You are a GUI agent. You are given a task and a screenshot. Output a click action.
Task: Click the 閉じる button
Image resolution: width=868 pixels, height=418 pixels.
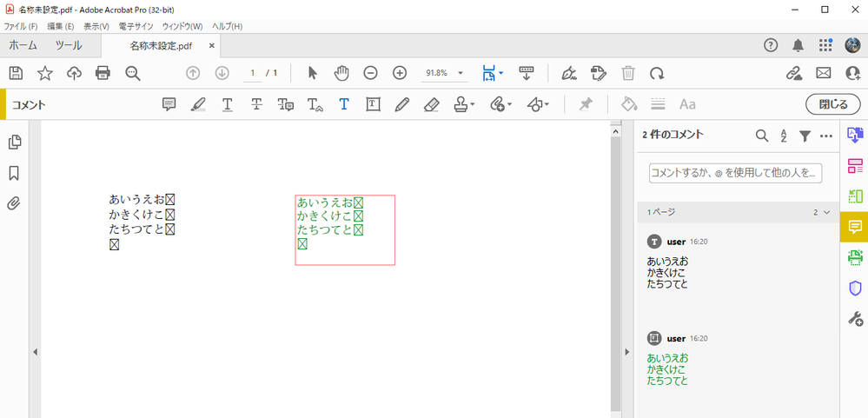pyautogui.click(x=833, y=104)
